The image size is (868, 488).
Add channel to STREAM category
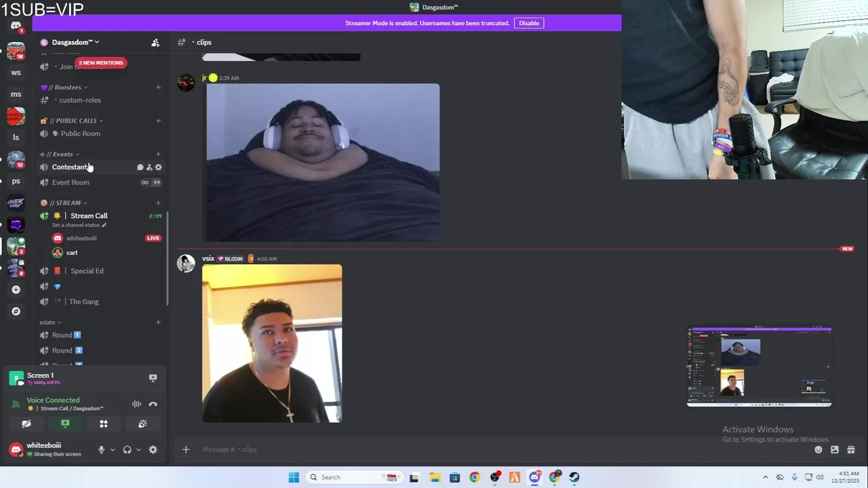158,203
